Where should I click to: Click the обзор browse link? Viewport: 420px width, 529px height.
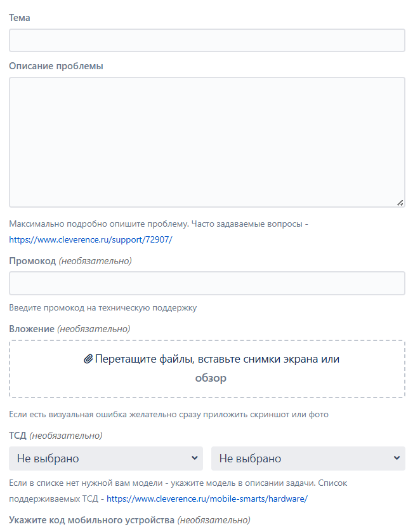pyautogui.click(x=211, y=378)
